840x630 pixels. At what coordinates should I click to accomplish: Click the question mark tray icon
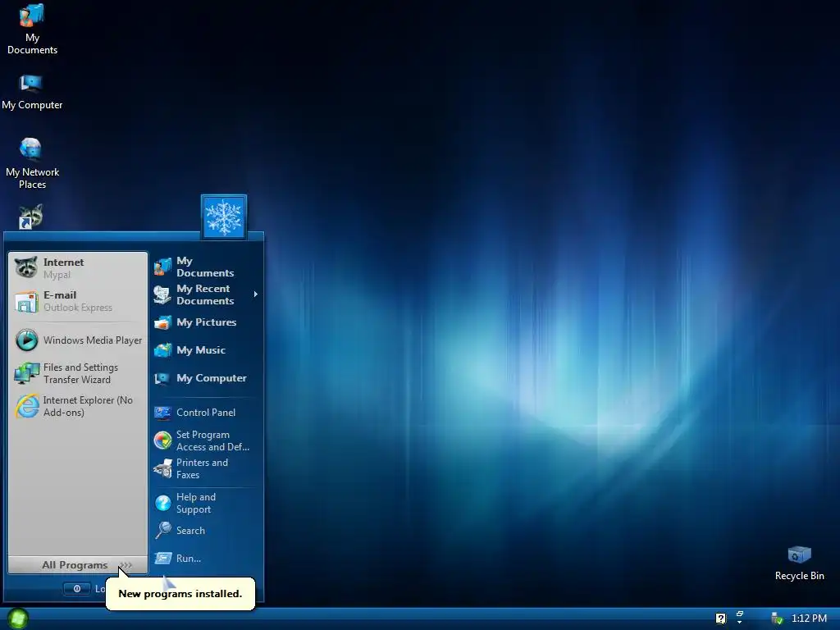pos(720,619)
